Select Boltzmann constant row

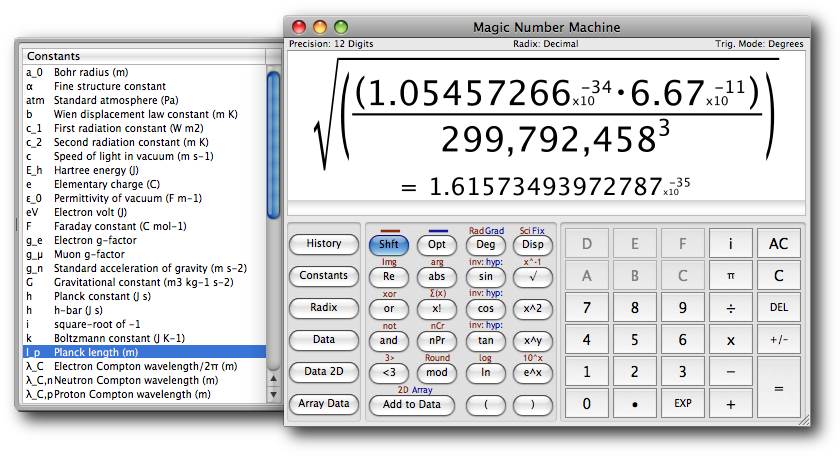point(144,338)
